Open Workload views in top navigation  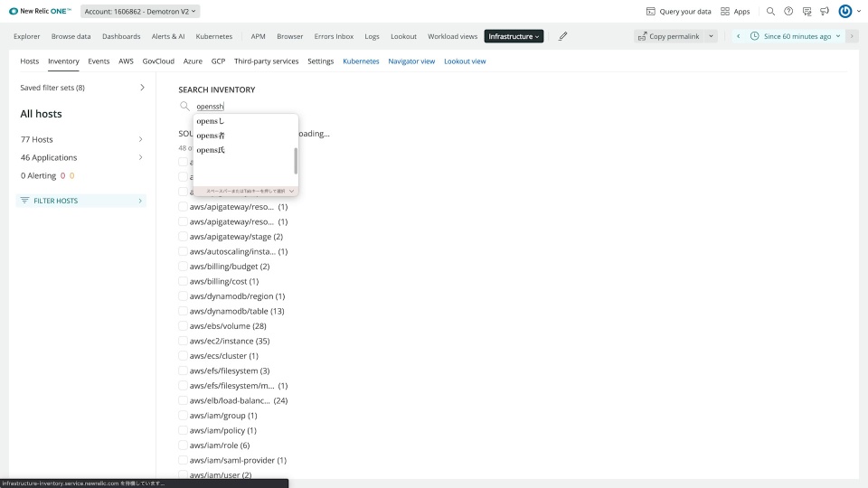pyautogui.click(x=452, y=36)
